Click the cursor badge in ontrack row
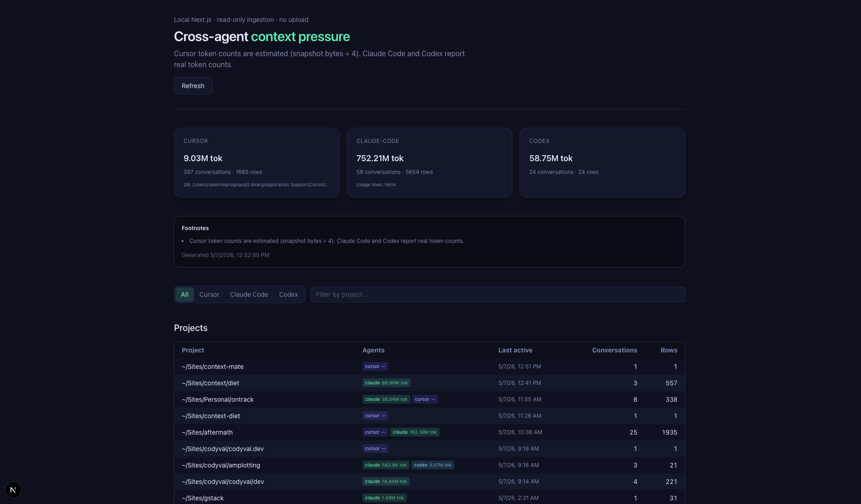This screenshot has width=861, height=504. [425, 399]
